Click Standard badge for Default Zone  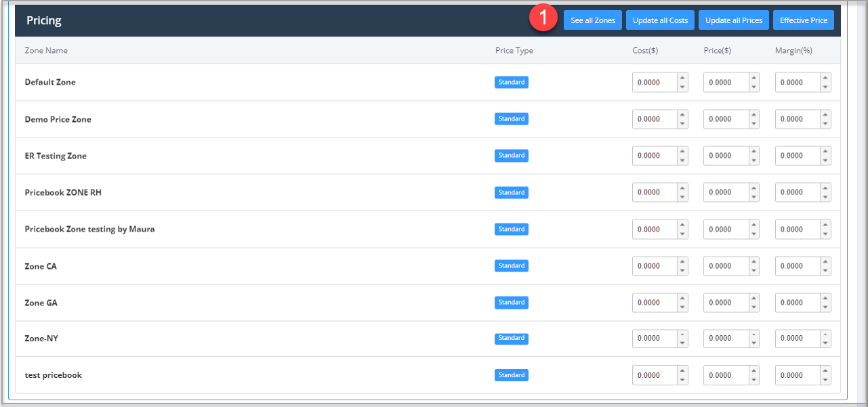(x=512, y=82)
